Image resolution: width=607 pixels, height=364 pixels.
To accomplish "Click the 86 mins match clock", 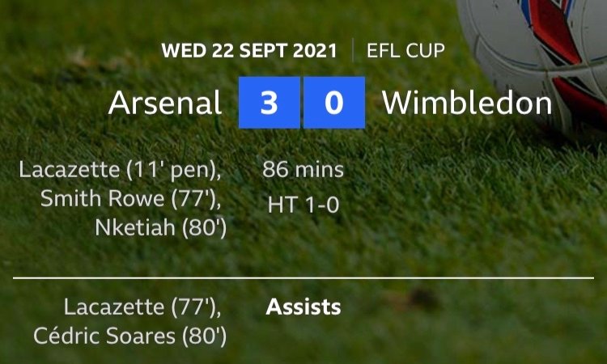I will [303, 171].
